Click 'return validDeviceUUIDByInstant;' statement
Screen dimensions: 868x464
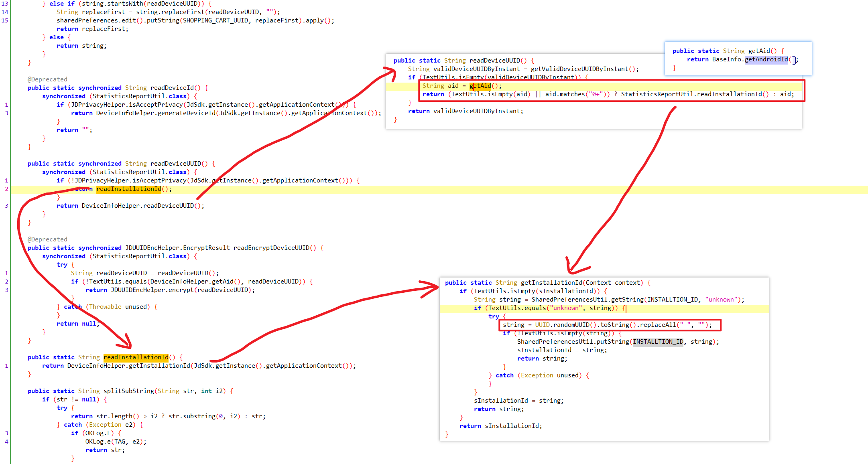(x=466, y=111)
